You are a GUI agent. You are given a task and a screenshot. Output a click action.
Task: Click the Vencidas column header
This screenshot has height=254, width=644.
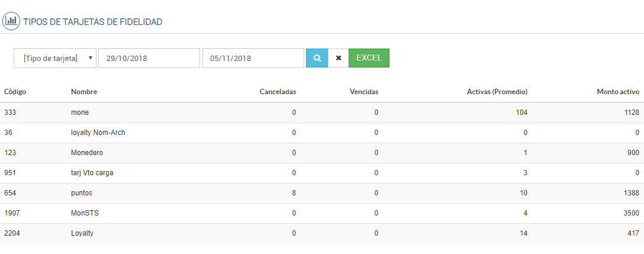click(364, 92)
